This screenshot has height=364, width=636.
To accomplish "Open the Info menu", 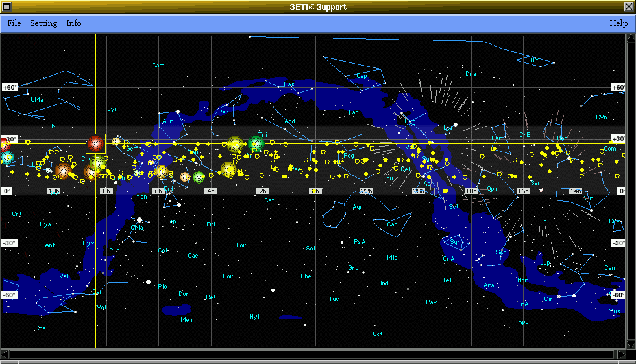I will click(x=74, y=23).
